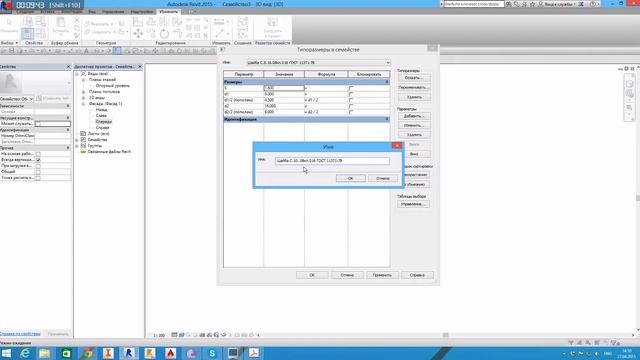This screenshot has width=640, height=360.
Task: Select the Move tool in the ribbon
Action: point(138,33)
